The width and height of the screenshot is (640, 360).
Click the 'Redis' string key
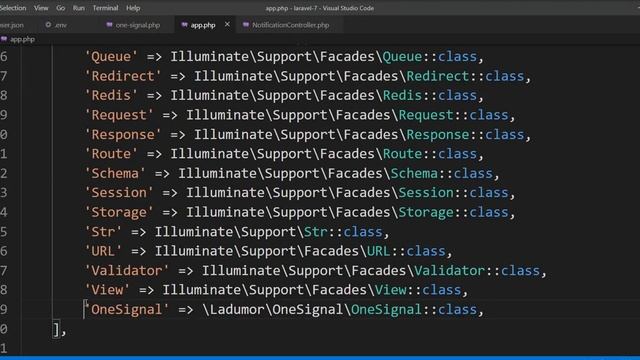pyautogui.click(x=111, y=95)
